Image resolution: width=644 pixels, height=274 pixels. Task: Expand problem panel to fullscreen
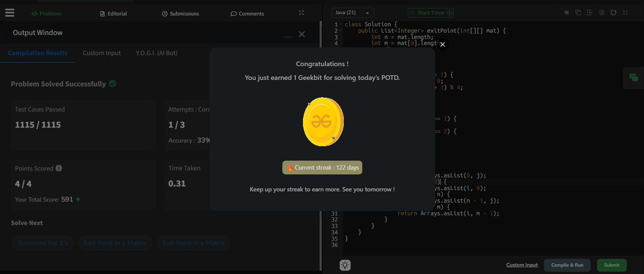click(302, 13)
